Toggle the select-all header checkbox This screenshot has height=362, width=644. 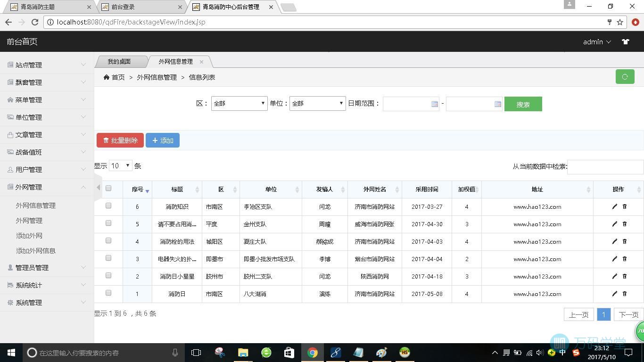pyautogui.click(x=108, y=188)
